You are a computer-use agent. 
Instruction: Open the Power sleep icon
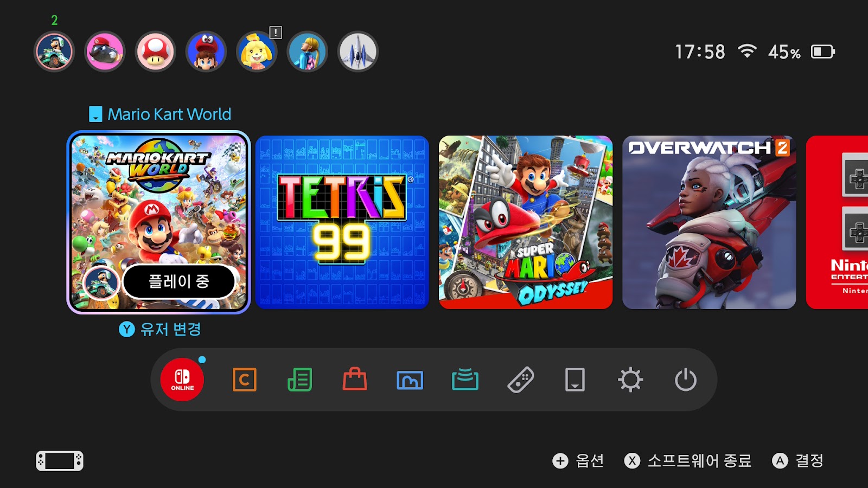pos(686,380)
